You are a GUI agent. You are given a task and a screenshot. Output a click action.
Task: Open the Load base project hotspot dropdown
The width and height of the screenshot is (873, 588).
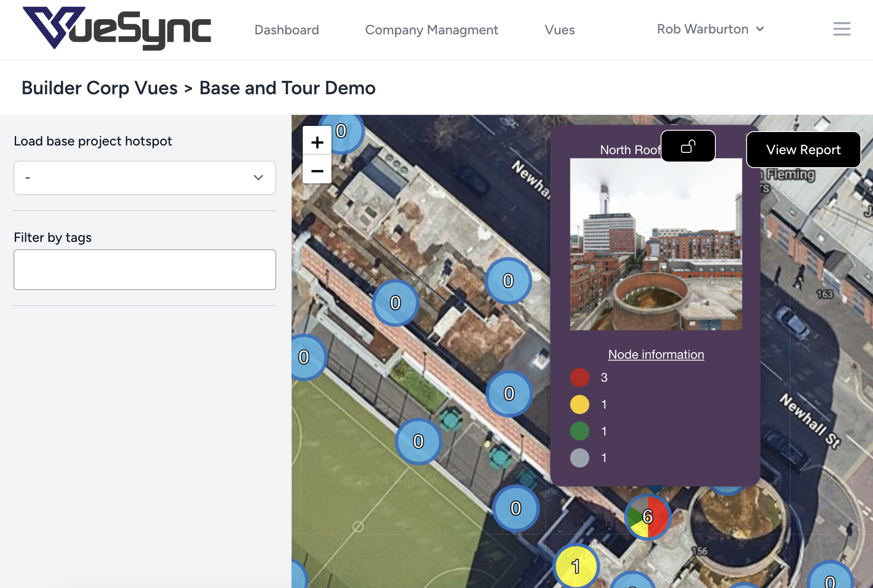(x=145, y=178)
